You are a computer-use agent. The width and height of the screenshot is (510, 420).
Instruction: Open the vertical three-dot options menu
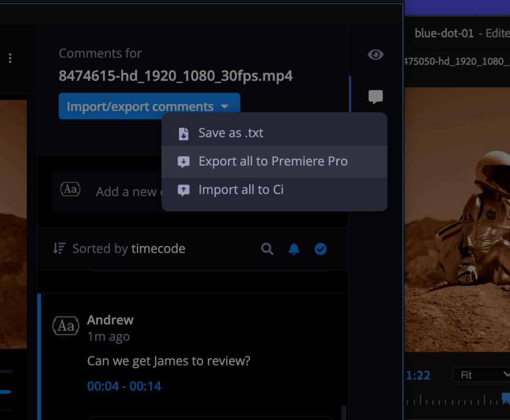pyautogui.click(x=10, y=58)
